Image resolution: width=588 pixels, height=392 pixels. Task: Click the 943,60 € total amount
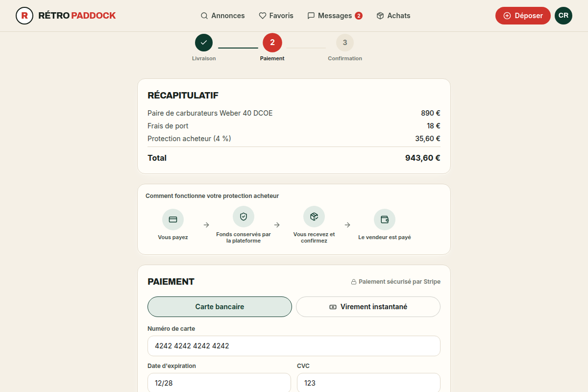(423, 158)
